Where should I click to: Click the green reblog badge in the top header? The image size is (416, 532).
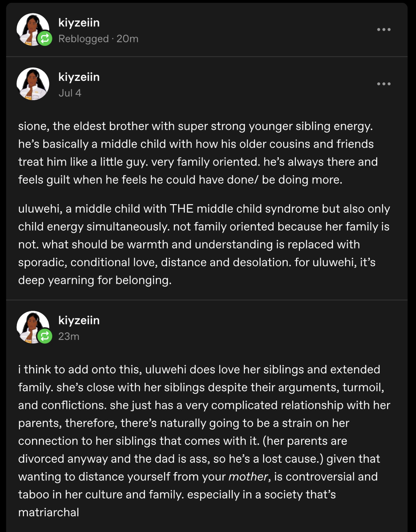(x=45, y=39)
